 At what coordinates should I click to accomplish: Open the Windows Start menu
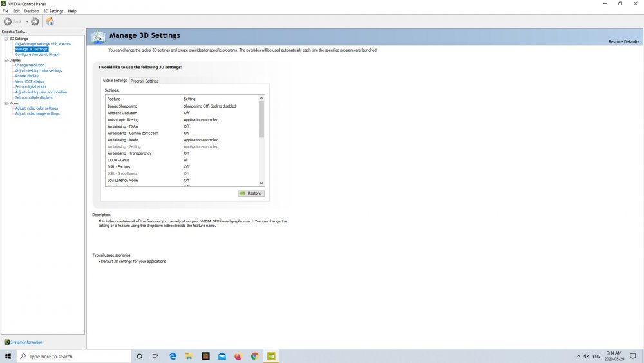(x=8, y=356)
